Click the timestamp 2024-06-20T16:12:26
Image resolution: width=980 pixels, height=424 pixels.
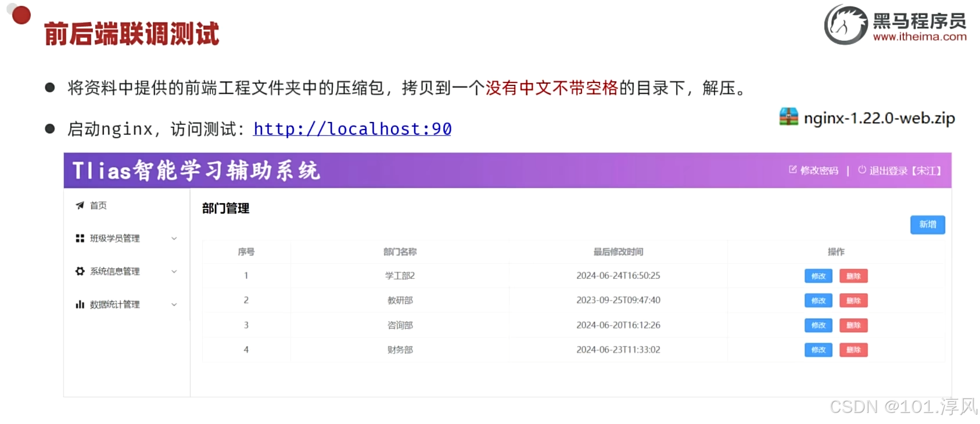[618, 325]
